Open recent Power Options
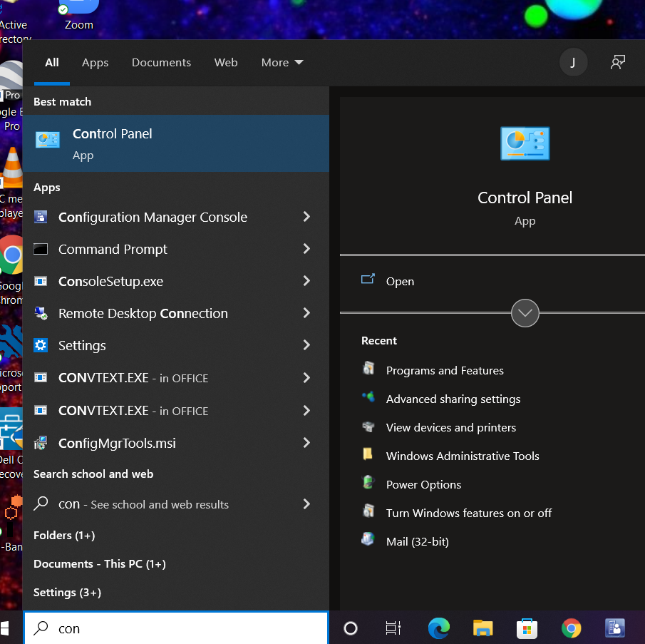 pos(423,485)
